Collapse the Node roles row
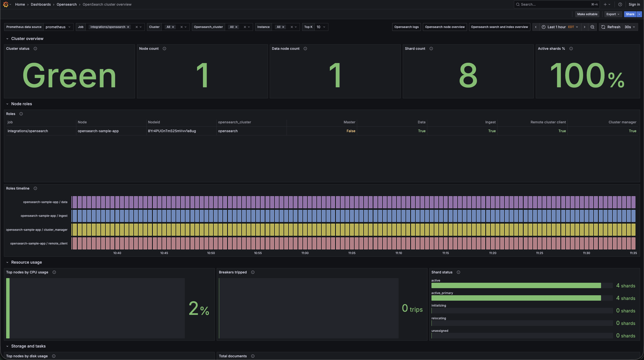The width and height of the screenshot is (644, 360). tap(7, 104)
